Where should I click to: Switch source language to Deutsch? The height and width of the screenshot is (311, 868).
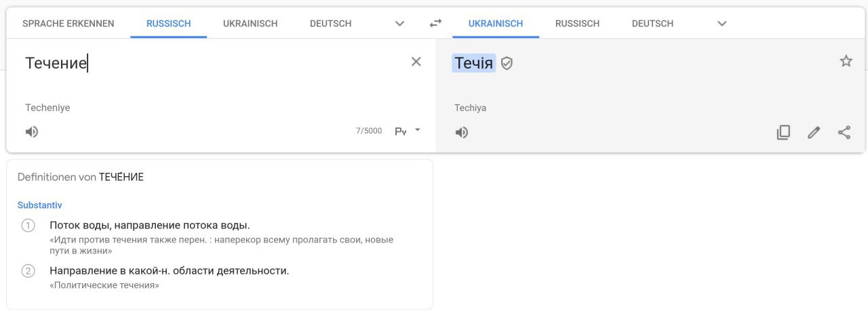coord(331,23)
